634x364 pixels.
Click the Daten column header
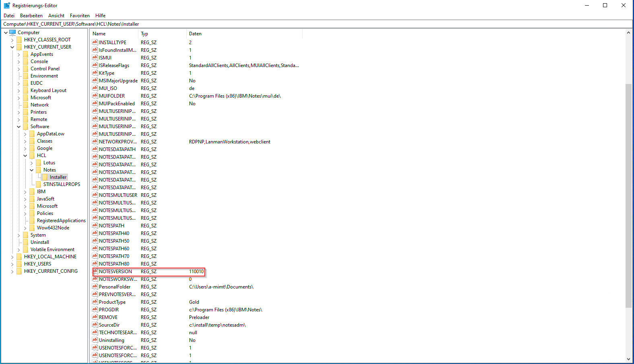tap(244, 34)
